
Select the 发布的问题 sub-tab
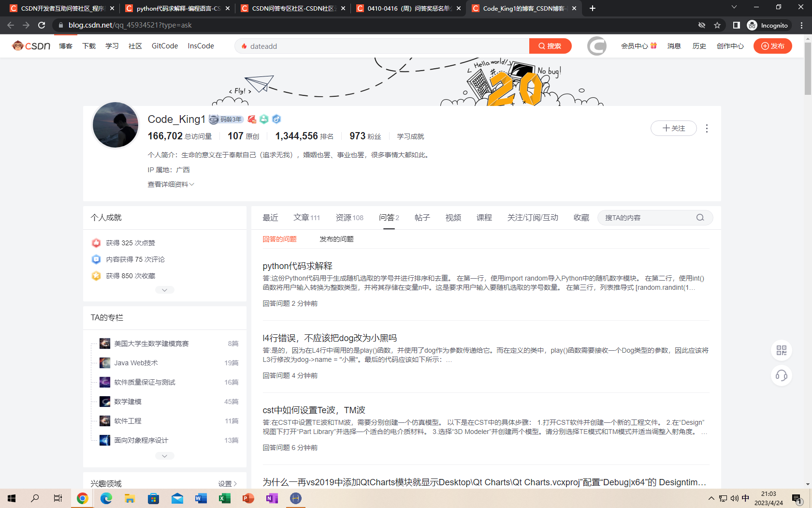(x=336, y=239)
